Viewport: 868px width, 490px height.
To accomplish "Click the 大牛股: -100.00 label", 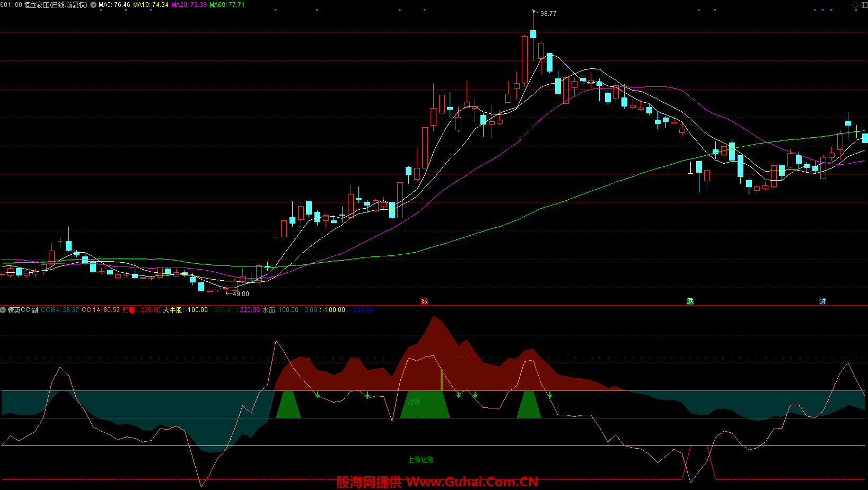I will coord(185,310).
